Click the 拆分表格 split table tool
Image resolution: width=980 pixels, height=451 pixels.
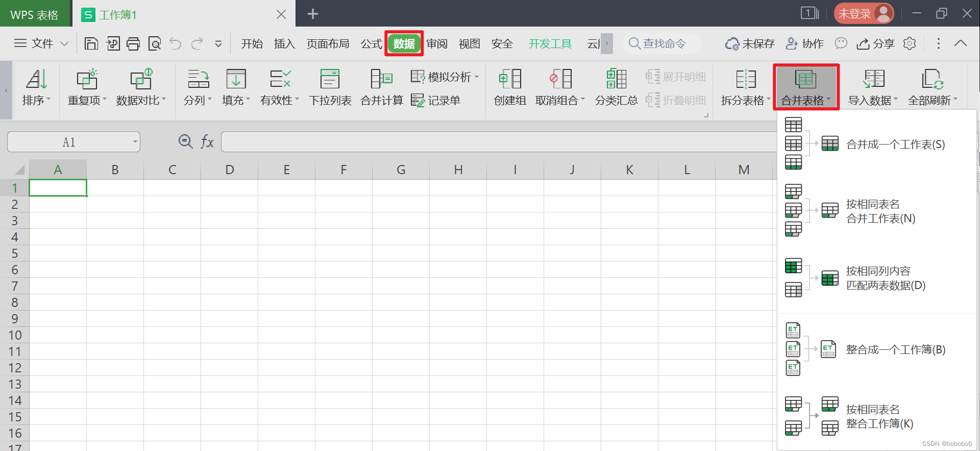coord(746,88)
